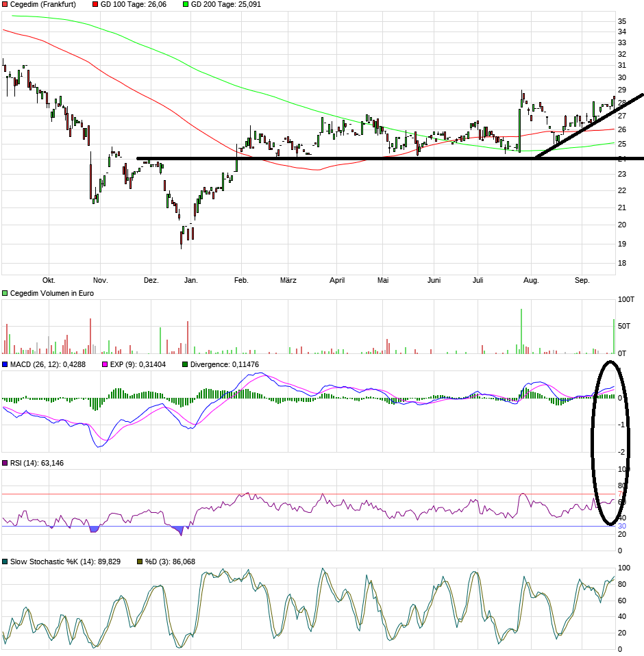Click the 'Okt.' month axis label
This screenshot has width=644, height=656.
49,280
